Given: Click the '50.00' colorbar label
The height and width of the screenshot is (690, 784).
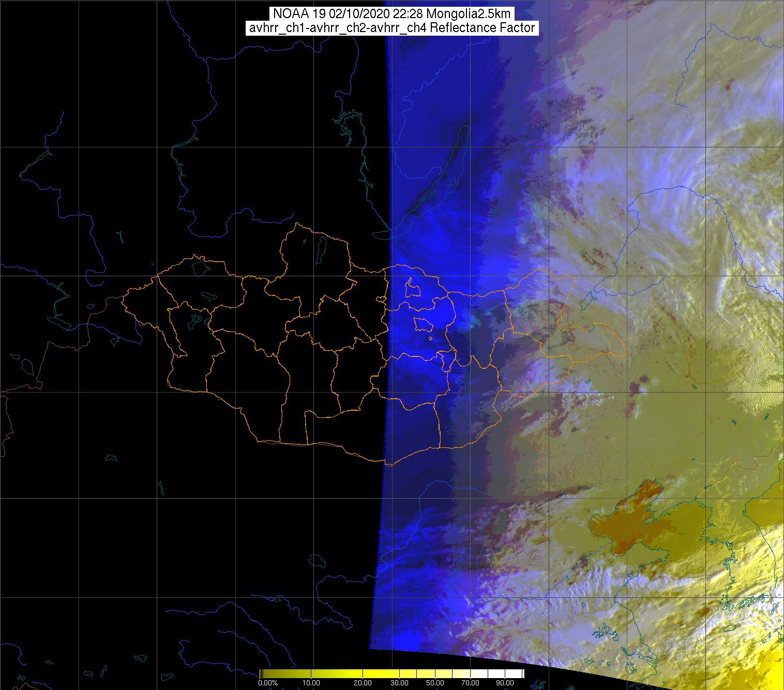Looking at the screenshot, I should [x=435, y=683].
